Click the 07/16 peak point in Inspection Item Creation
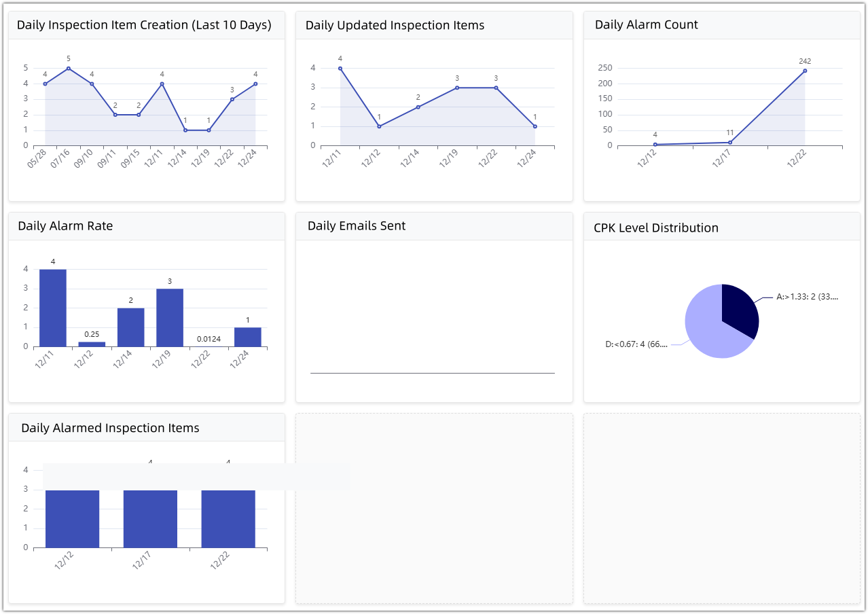868x614 pixels. pyautogui.click(x=69, y=68)
